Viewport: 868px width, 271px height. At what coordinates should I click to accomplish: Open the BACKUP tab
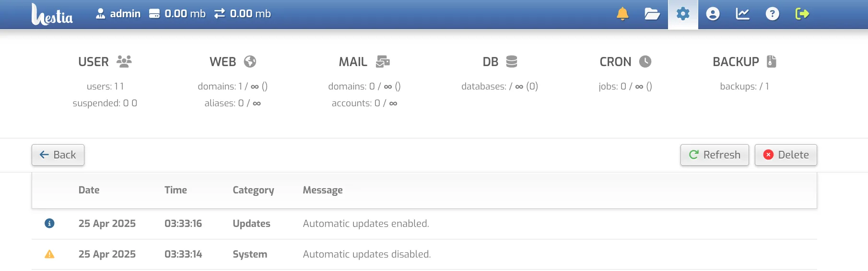tap(744, 62)
